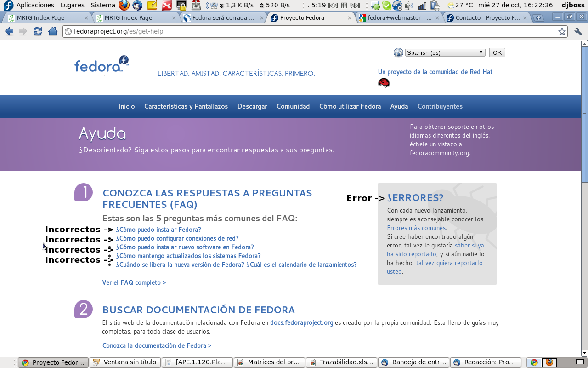588x368 pixels.
Task: Open the Aplicaciones menu
Action: pos(35,5)
